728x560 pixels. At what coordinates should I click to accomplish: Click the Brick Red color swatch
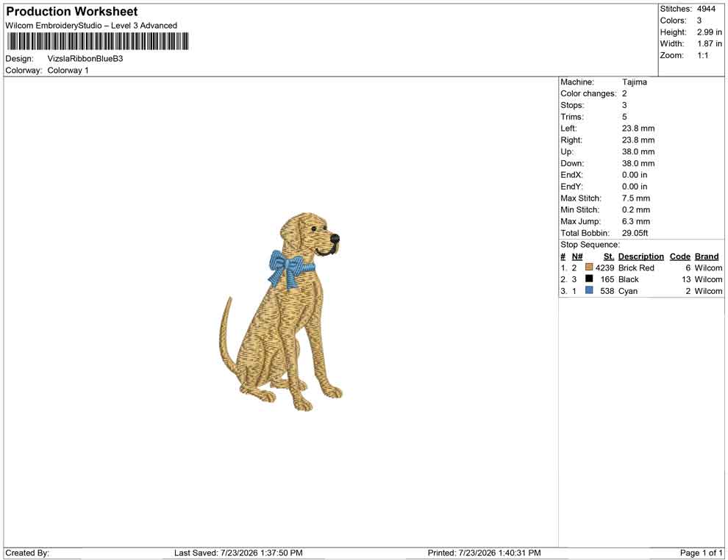tap(589, 268)
